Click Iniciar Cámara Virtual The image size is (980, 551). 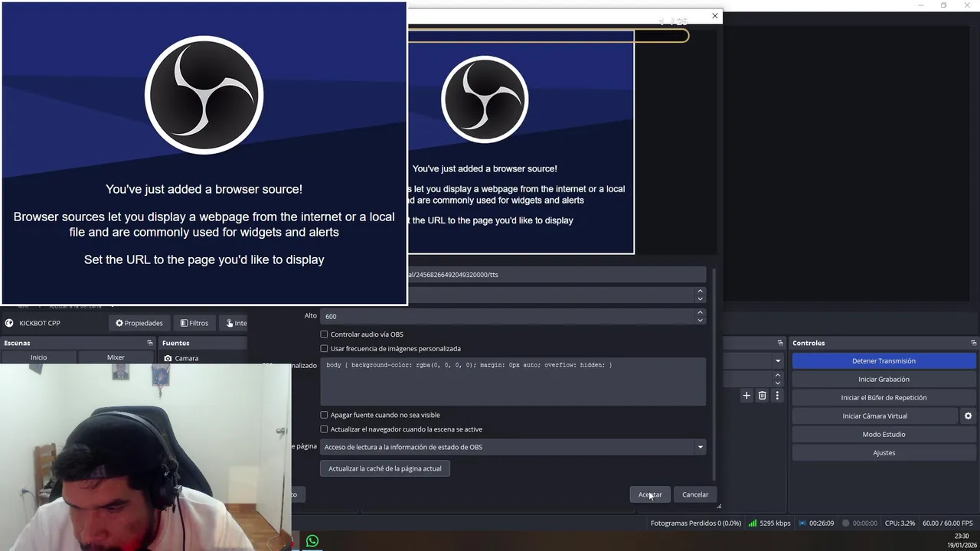pos(874,416)
